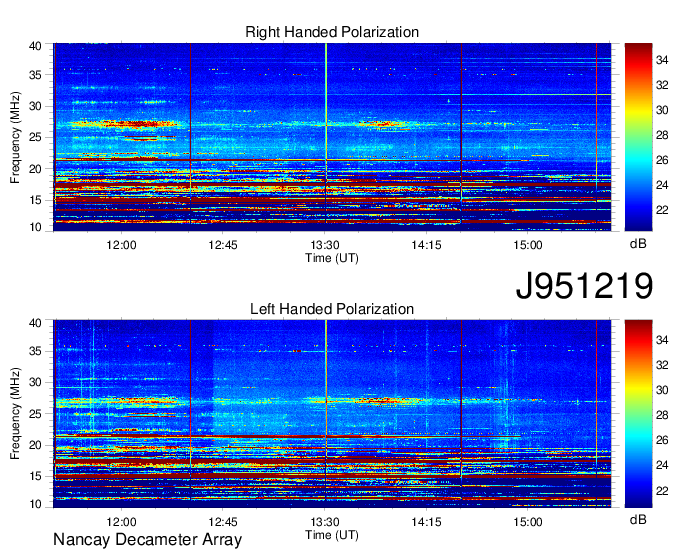
Task: Click the Right Handed Polarization plot title
Action: 332,32
